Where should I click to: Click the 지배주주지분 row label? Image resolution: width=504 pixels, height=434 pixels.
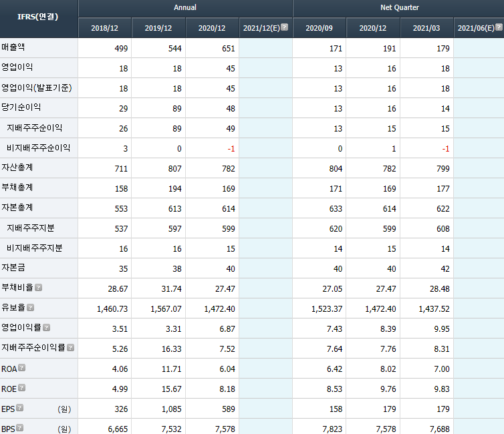[31, 228]
